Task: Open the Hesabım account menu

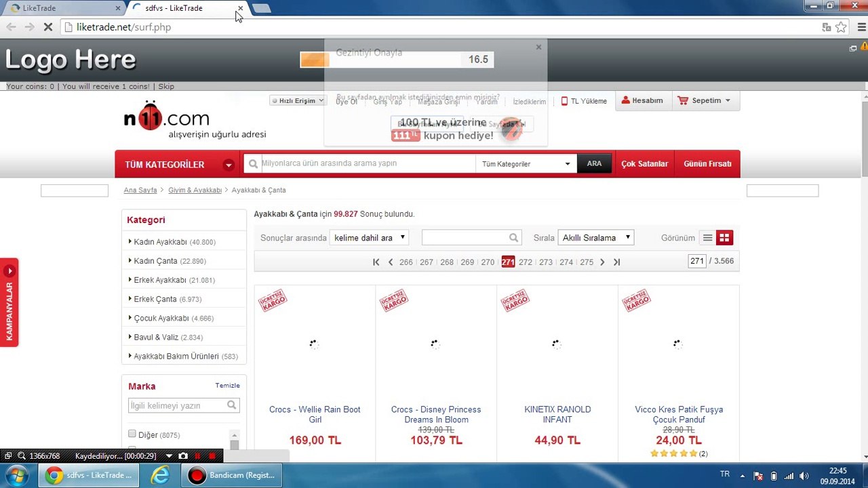Action: 642,100
